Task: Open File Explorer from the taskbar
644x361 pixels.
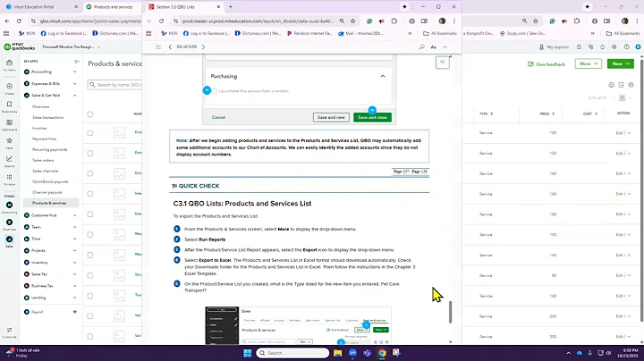Action: [337, 353]
